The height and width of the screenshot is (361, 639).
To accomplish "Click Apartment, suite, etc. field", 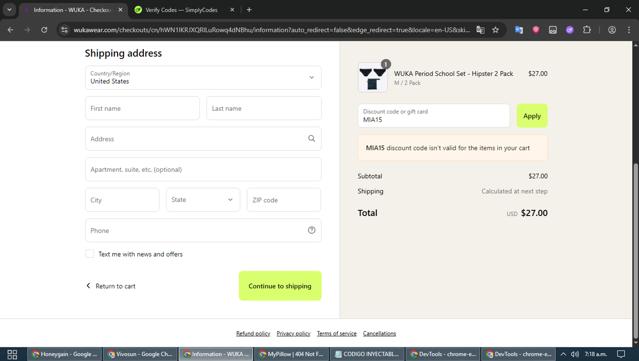I will click(x=203, y=169).
